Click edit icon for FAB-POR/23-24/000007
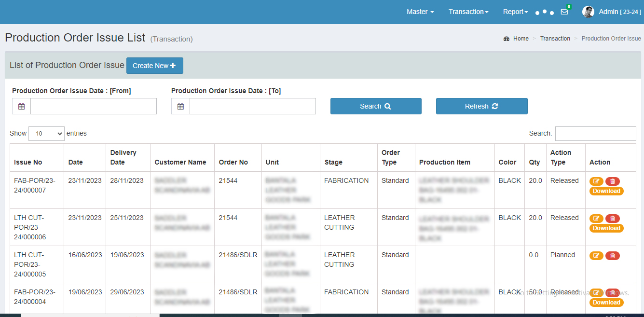 point(596,181)
